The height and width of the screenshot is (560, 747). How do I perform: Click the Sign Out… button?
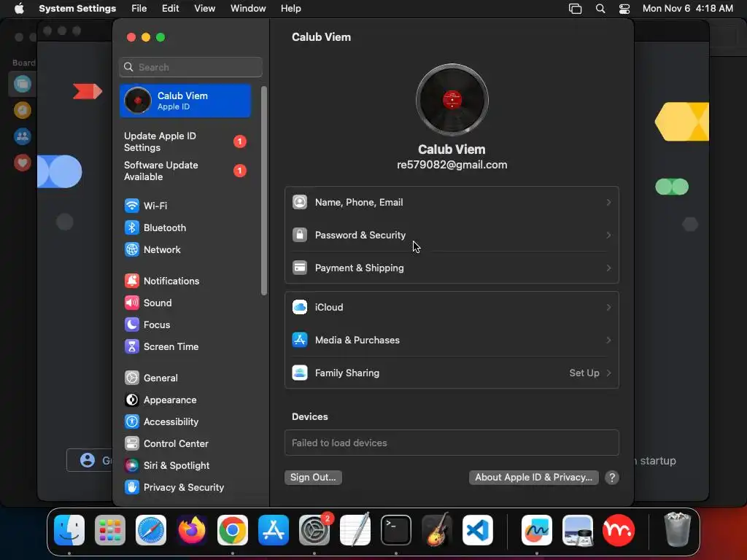pyautogui.click(x=313, y=477)
